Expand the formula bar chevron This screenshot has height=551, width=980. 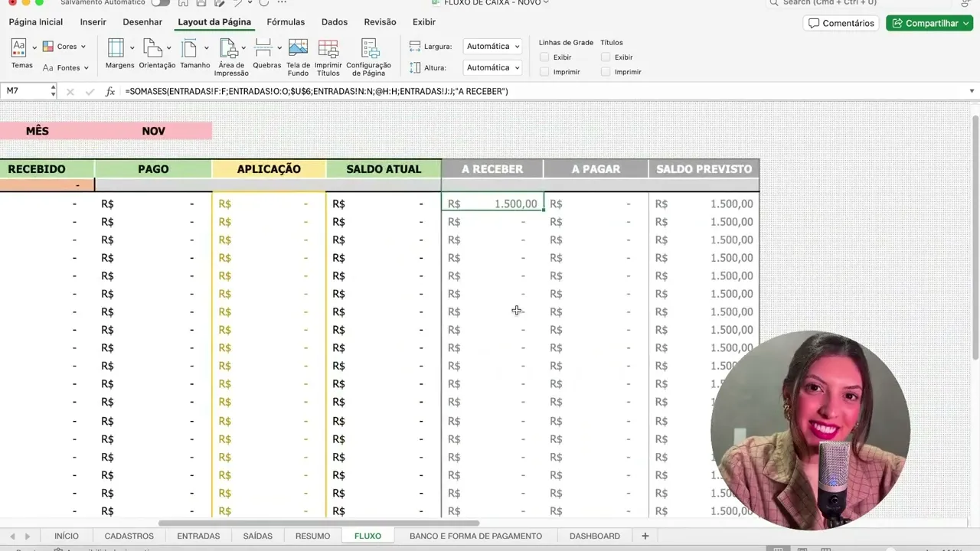972,91
